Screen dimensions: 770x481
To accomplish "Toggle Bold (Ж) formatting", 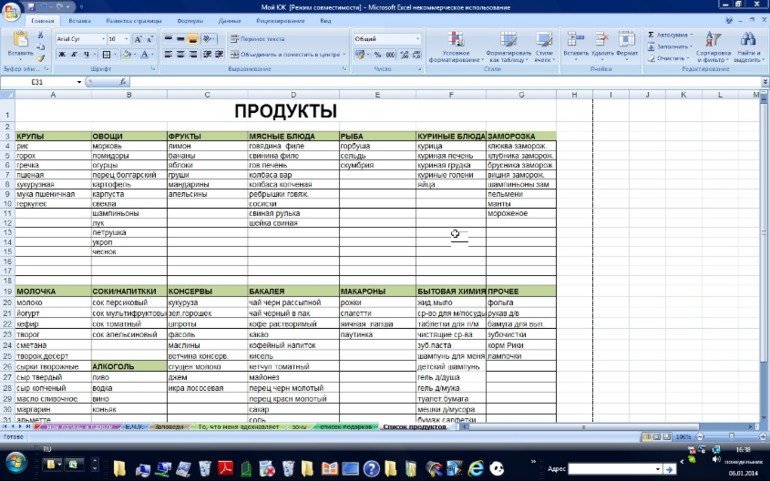I will [x=62, y=55].
